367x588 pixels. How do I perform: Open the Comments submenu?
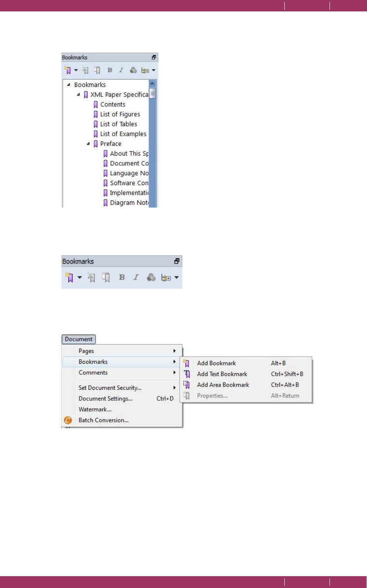[122, 373]
